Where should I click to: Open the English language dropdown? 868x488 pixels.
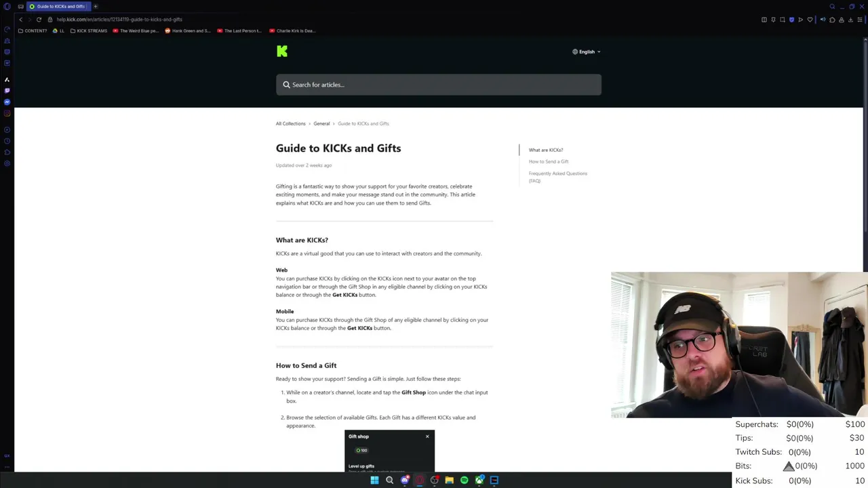[x=587, y=52]
